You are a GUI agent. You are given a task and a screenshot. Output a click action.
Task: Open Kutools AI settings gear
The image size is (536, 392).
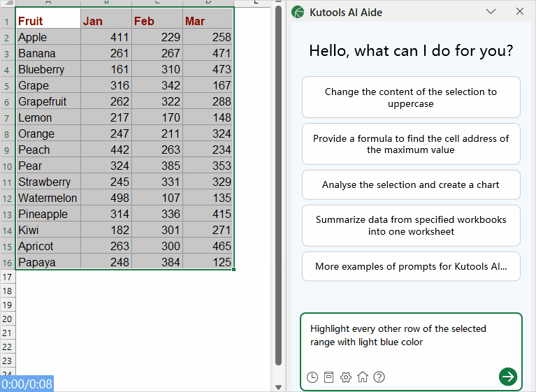point(345,377)
